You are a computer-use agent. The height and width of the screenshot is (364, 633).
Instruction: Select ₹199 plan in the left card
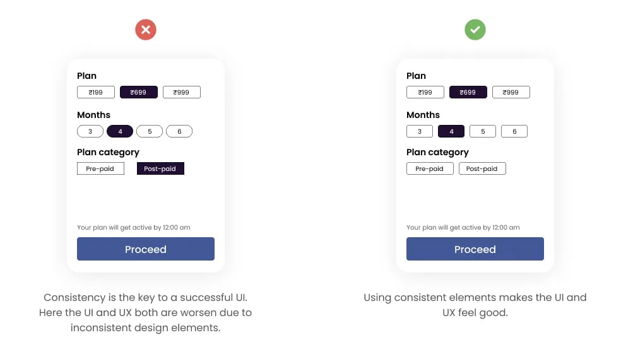tap(96, 92)
